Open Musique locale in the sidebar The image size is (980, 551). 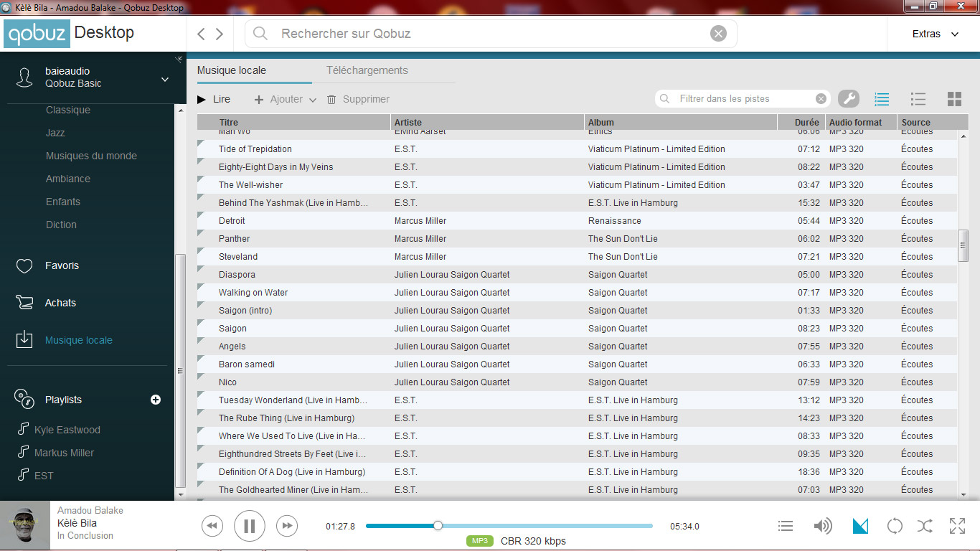[79, 340]
